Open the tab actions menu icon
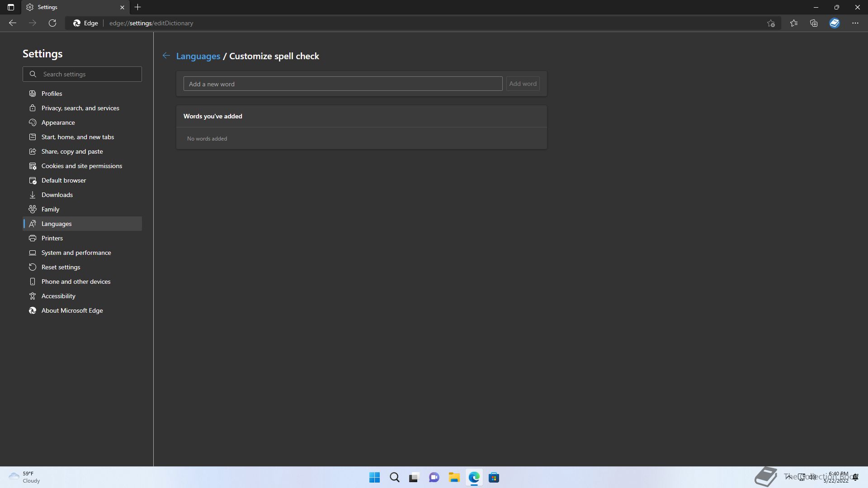868x488 pixels. 11,7
